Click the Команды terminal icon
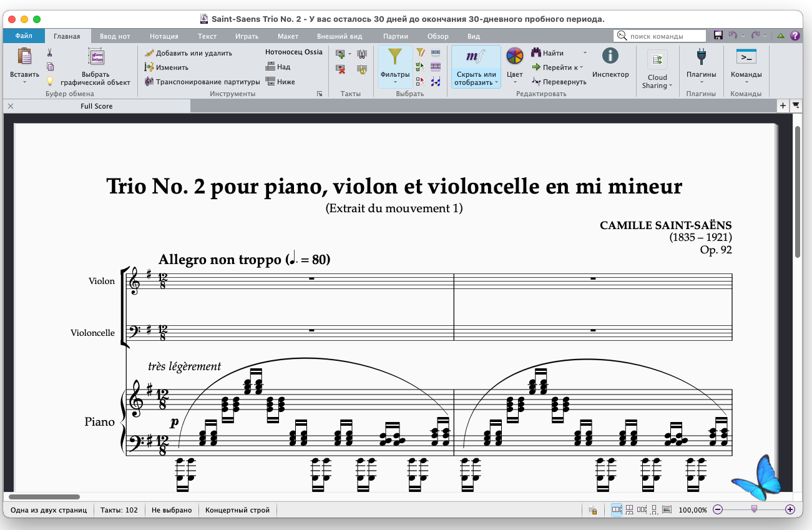The image size is (812, 530). 746,57
